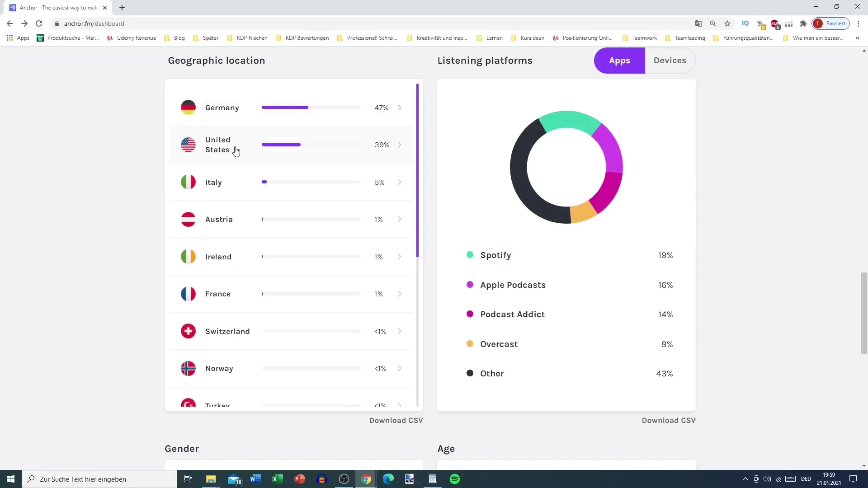This screenshot has width=868, height=488.
Task: Click the Germany flag icon
Action: 188,108
